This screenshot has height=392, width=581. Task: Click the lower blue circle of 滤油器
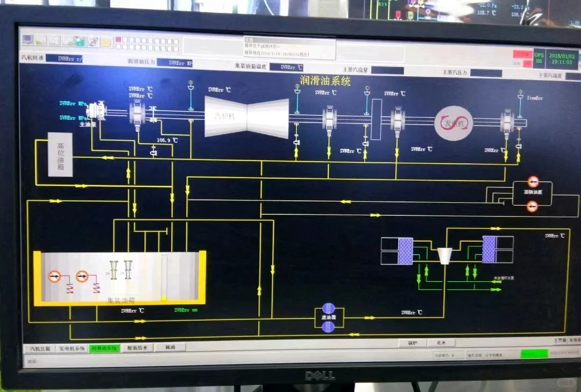tap(328, 327)
